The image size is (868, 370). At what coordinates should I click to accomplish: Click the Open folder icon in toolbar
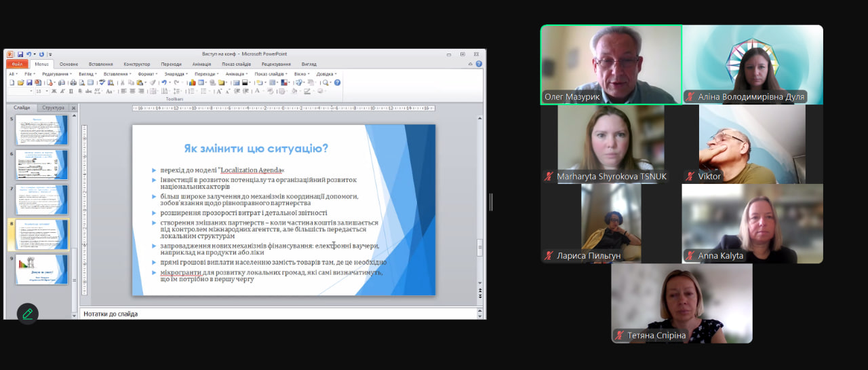pos(21,83)
